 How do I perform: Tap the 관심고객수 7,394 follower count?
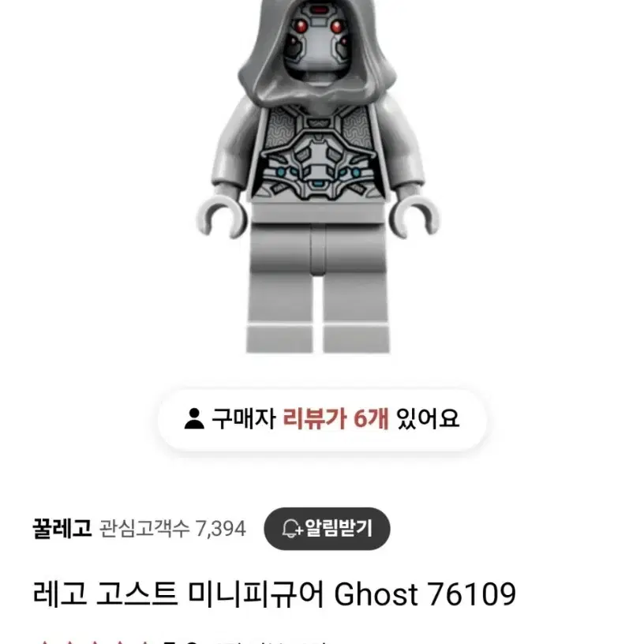click(x=173, y=529)
